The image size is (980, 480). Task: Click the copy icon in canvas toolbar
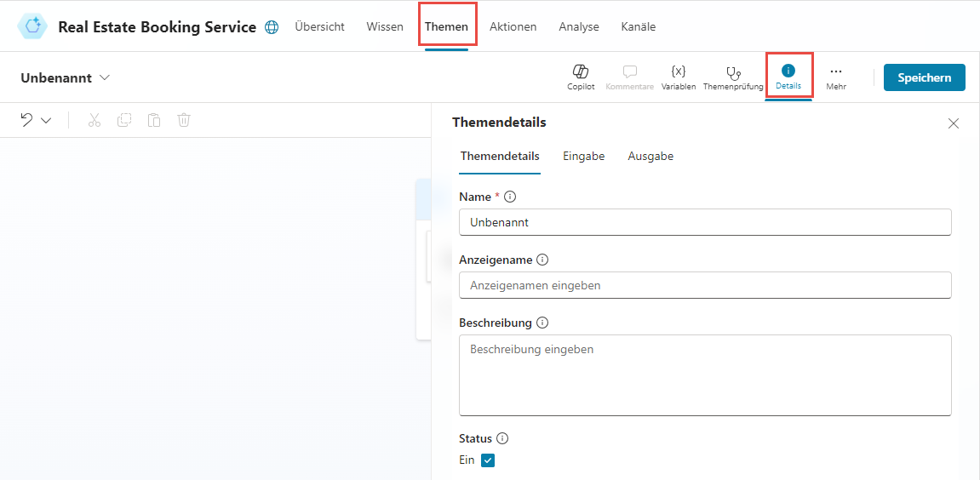124,120
